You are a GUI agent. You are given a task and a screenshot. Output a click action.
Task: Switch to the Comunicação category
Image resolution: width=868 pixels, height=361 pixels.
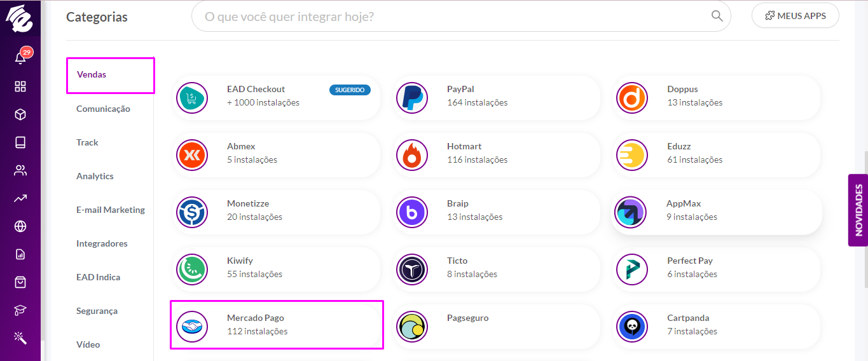coord(103,109)
